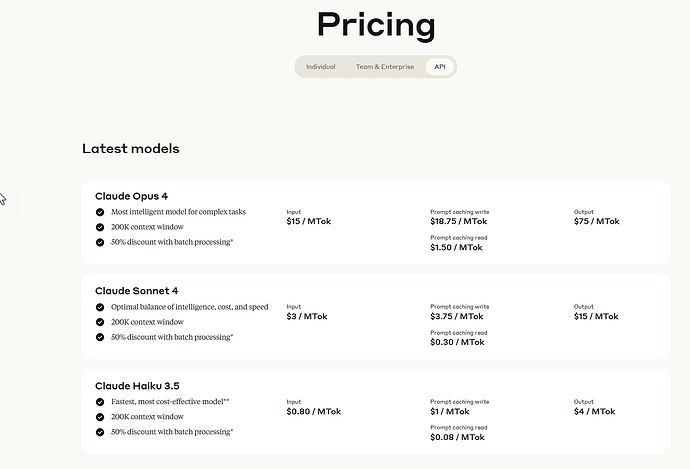Image resolution: width=690 pixels, height=469 pixels.
Task: Click the Sonnet 4 input price '$3 / MTok'
Action: (x=307, y=316)
